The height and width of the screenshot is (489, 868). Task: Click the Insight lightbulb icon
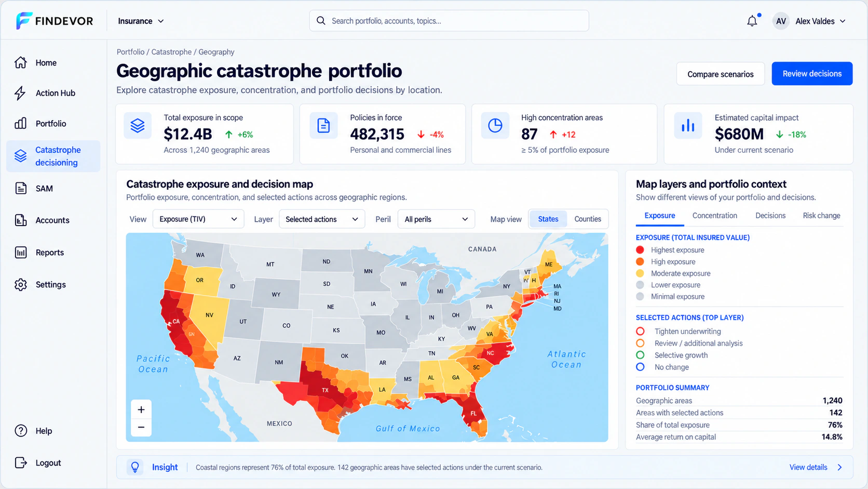(135, 467)
